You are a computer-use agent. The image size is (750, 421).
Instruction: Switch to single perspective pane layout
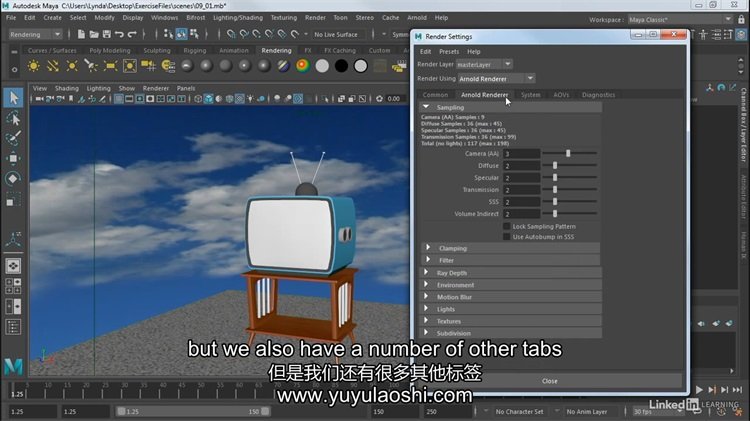13,266
